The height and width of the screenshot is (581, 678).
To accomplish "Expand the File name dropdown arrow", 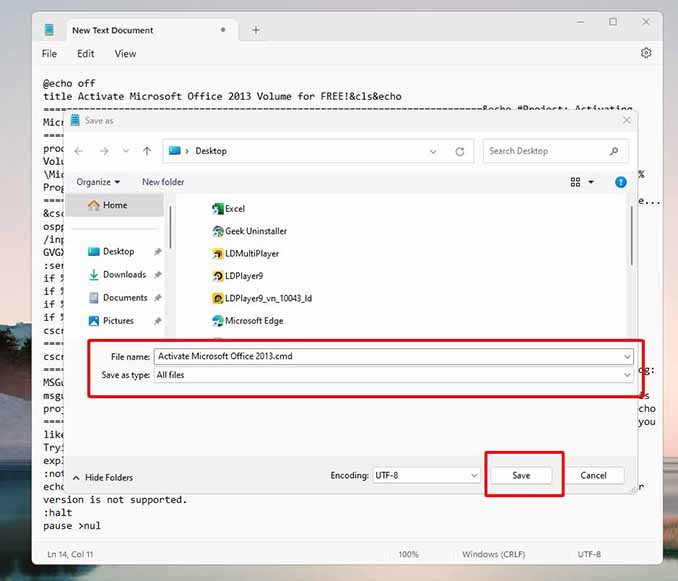I will (x=627, y=357).
